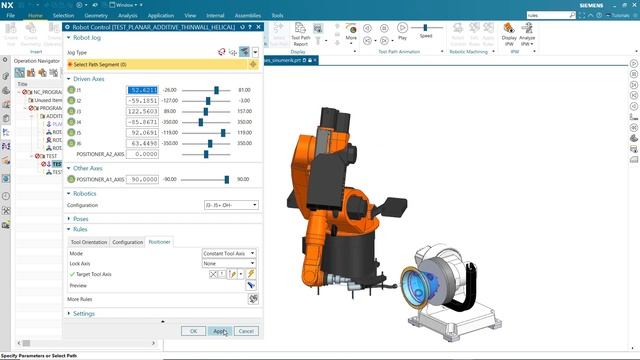
Task: Toggle the J2 axis green lock button
Action: [x=71, y=100]
